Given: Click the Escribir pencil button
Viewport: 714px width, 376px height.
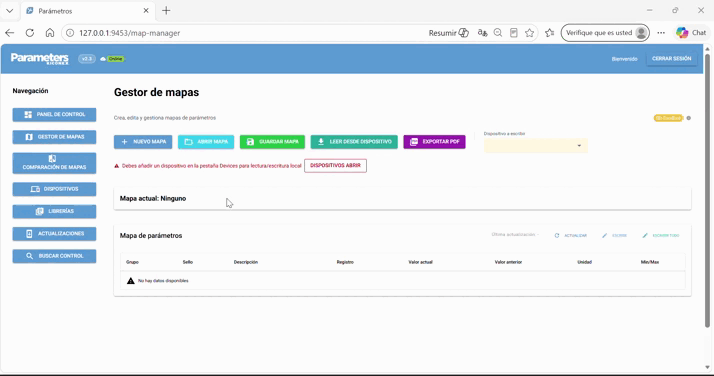Looking at the screenshot, I should (614, 235).
